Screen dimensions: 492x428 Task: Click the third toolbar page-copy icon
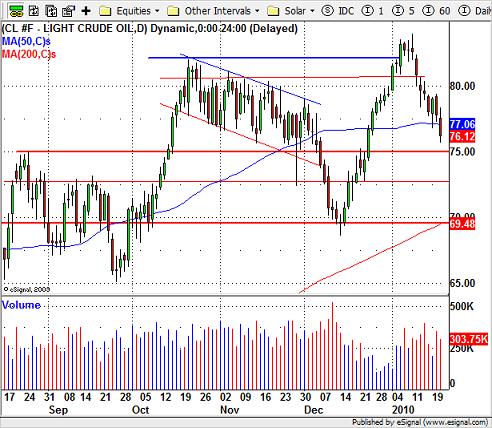click(x=51, y=11)
